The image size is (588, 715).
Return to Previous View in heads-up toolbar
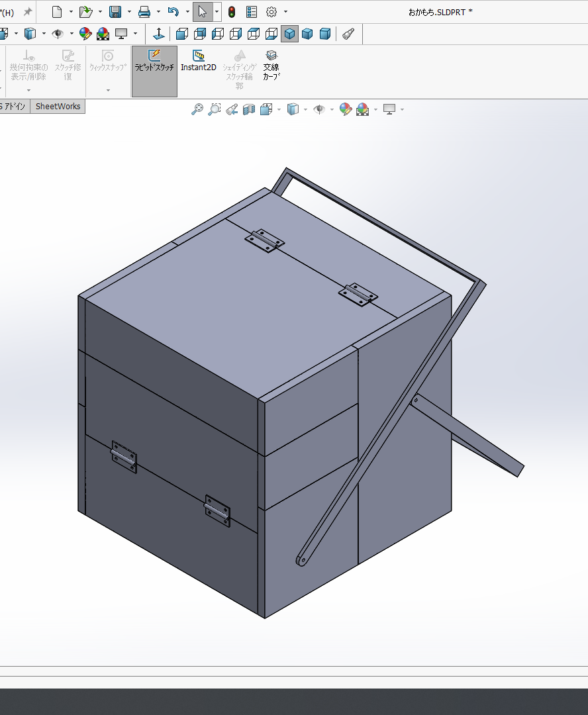232,109
